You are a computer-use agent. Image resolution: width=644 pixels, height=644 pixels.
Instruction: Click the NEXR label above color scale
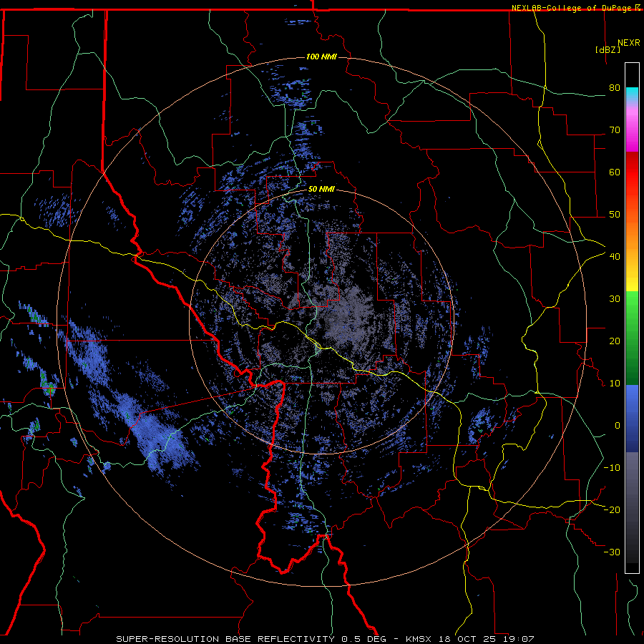click(x=628, y=43)
